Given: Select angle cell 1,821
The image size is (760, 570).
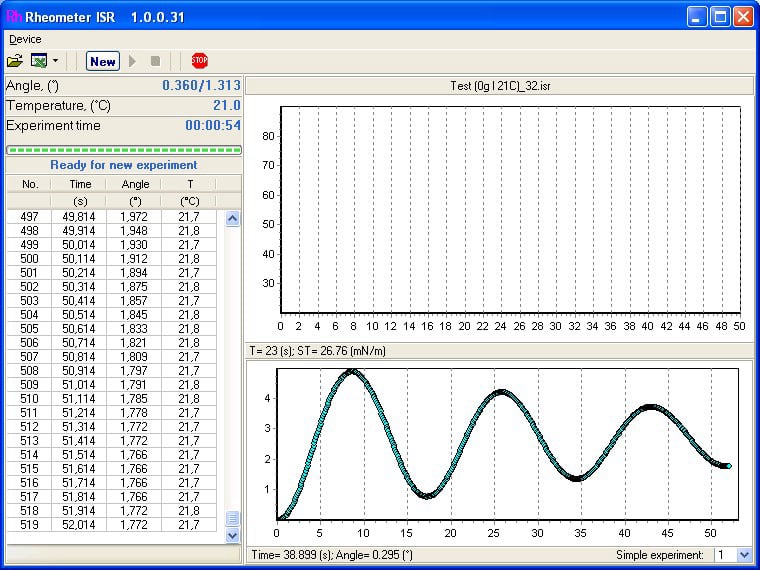Looking at the screenshot, I should [134, 343].
